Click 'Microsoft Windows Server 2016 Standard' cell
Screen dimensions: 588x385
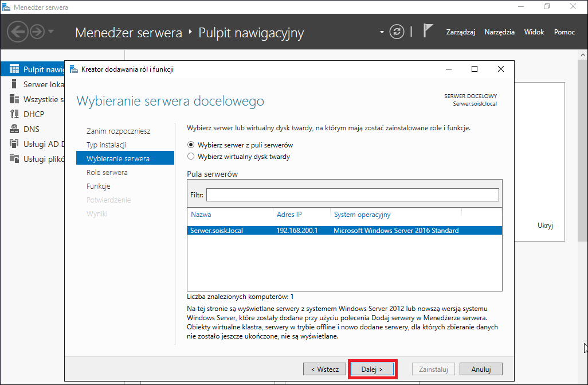[396, 230]
